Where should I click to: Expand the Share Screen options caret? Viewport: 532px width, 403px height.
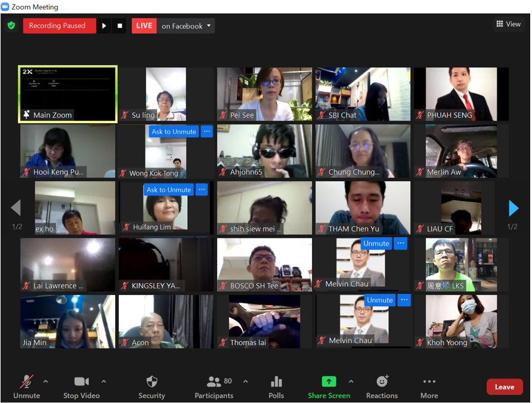point(351,382)
